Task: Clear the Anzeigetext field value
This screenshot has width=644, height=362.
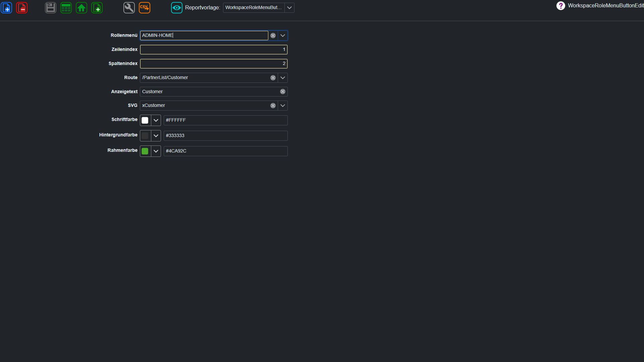Action: pyautogui.click(x=283, y=92)
